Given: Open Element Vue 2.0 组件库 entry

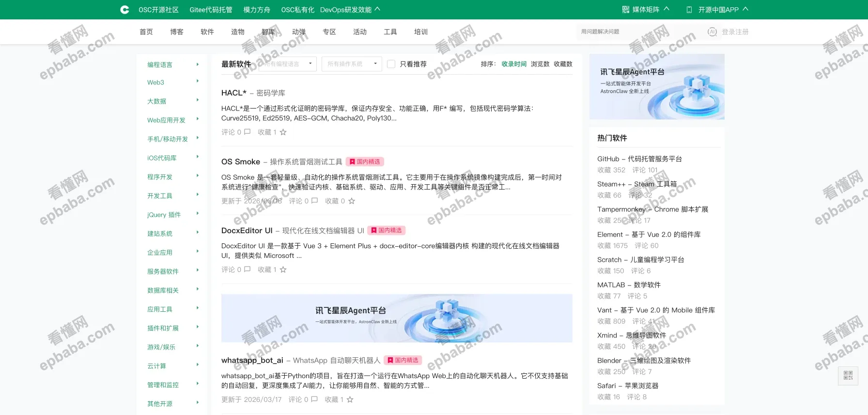Looking at the screenshot, I should pyautogui.click(x=649, y=235).
